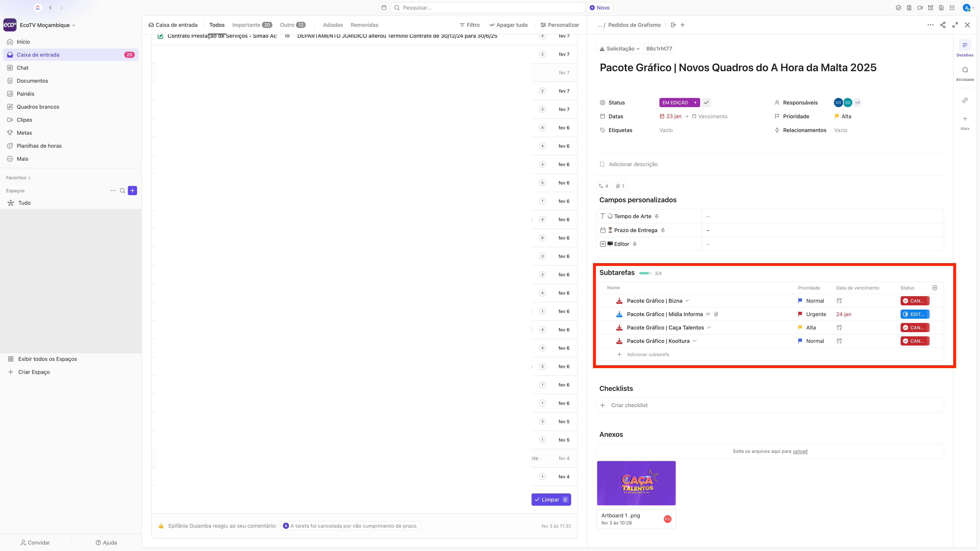This screenshot has width=980, height=551.
Task: Click Apagar tudo
Action: pyautogui.click(x=508, y=25)
